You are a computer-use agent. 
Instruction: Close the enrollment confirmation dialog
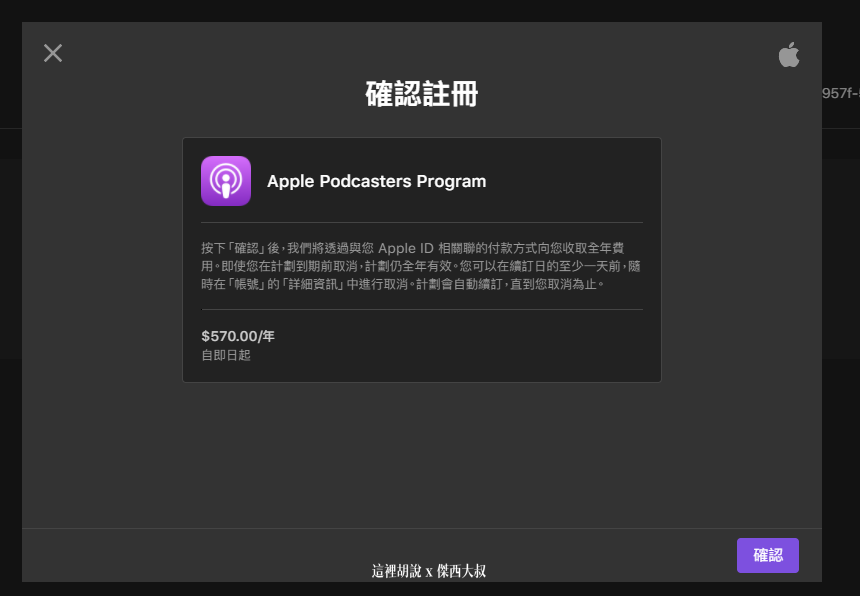53,53
